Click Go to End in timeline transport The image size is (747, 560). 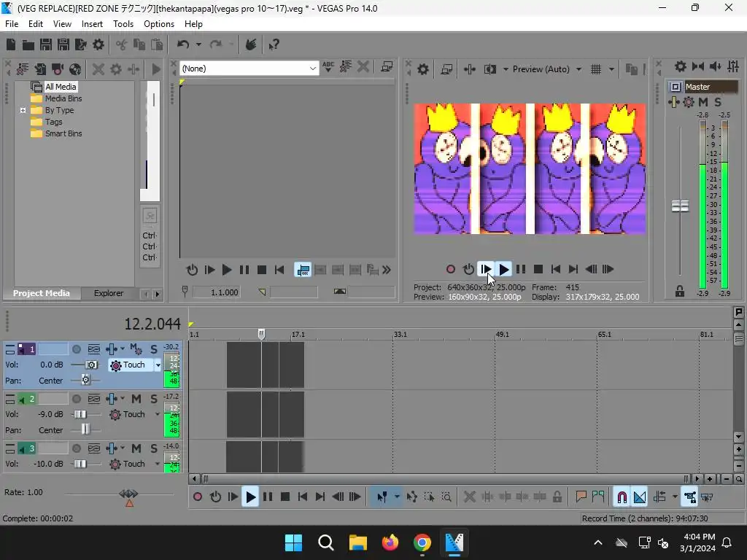(320, 497)
